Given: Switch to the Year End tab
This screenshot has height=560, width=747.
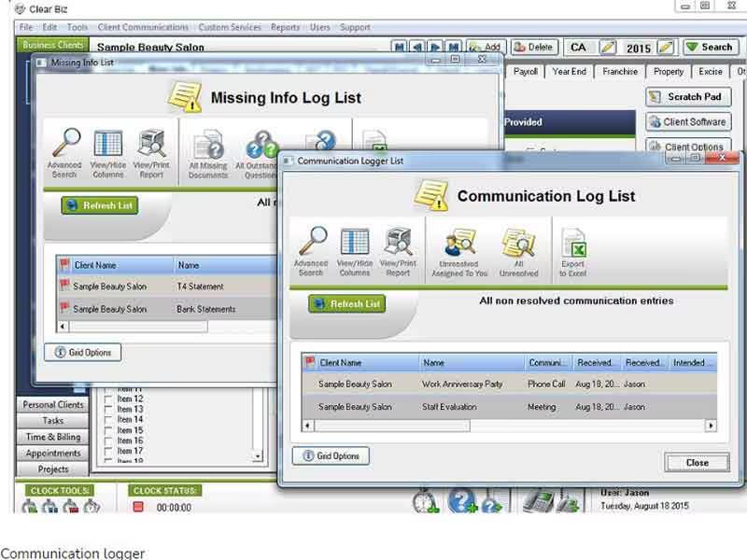Looking at the screenshot, I should (569, 72).
